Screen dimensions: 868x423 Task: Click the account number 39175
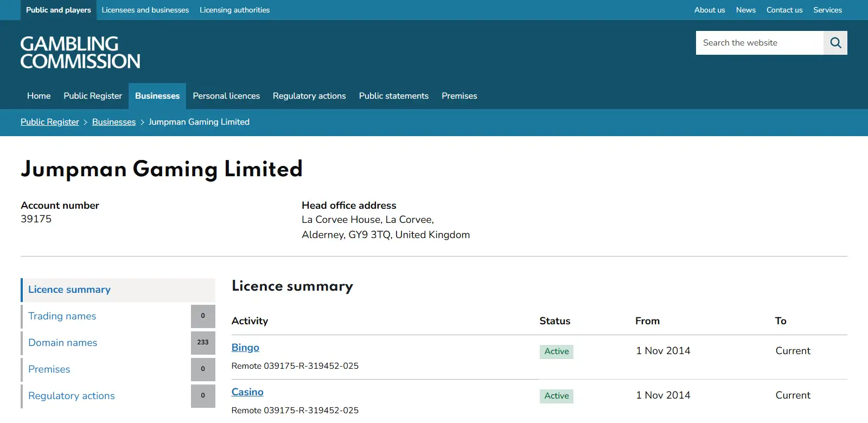tap(36, 219)
